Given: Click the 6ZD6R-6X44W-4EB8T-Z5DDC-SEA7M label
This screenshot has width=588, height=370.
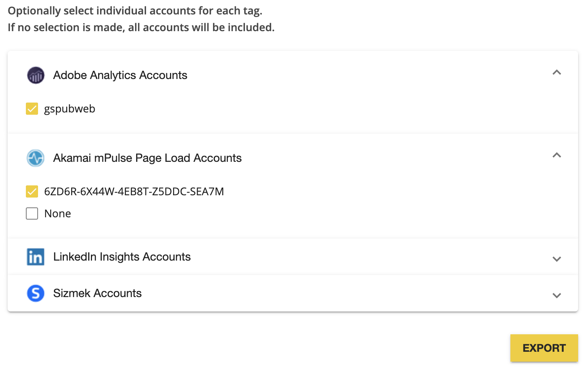Looking at the screenshot, I should tap(134, 191).
